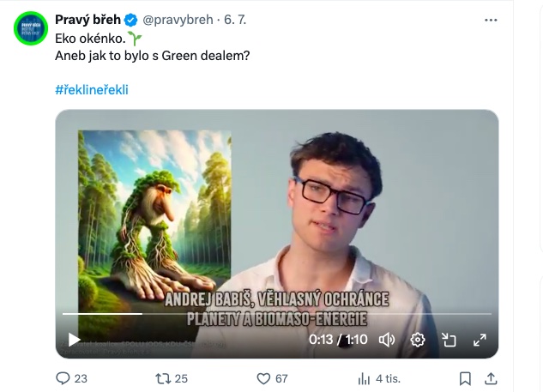The image size is (543, 392).
Task: Mute the video sound
Action: click(x=387, y=340)
